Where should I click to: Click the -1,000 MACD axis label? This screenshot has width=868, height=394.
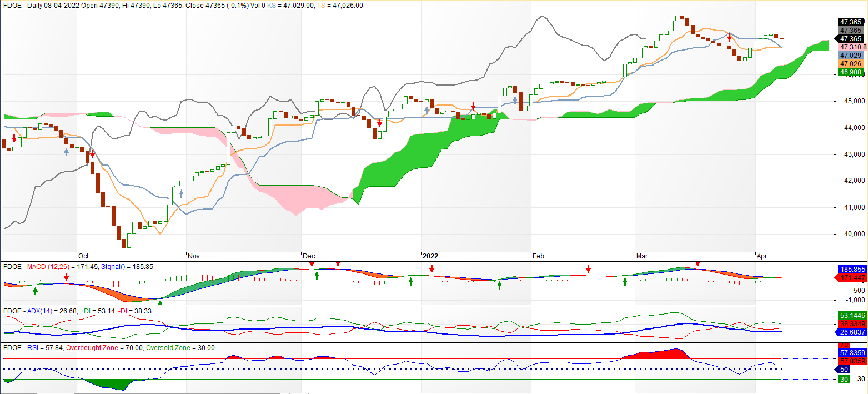856,299
